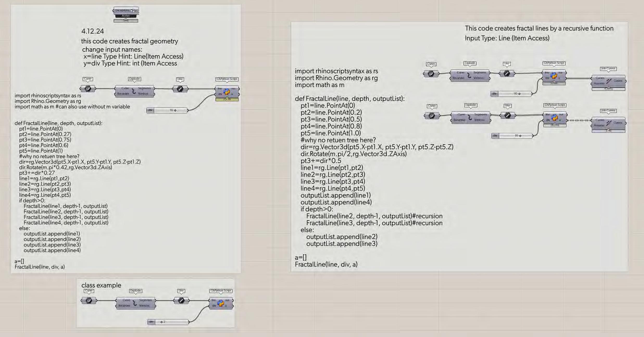Click the 'class example' text label

coord(101,285)
